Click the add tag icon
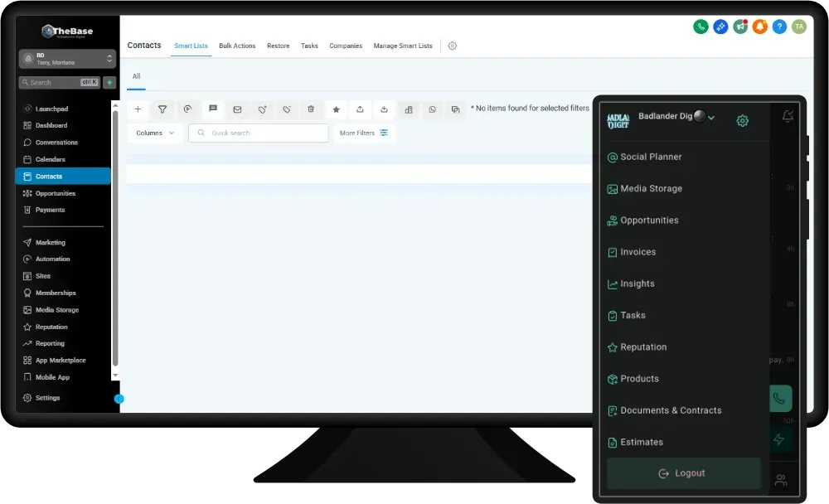This screenshot has width=829, height=504. click(262, 109)
